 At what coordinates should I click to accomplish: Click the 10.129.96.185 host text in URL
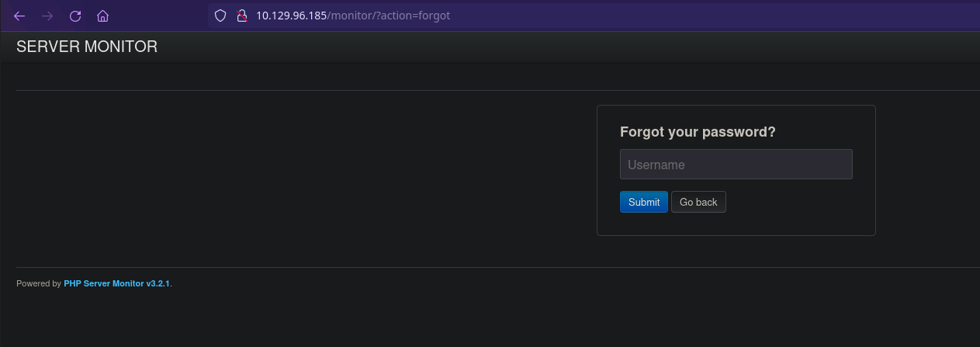pyautogui.click(x=293, y=16)
